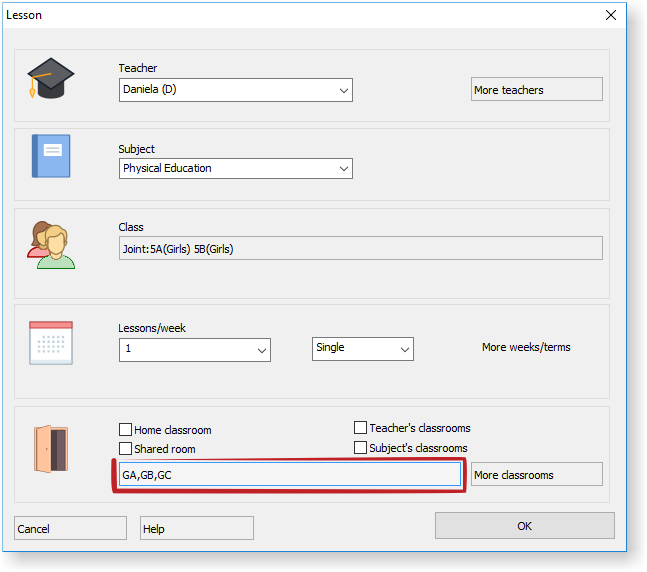This screenshot has height=572, width=647.
Task: Click the lessons calendar icon
Action: pyautogui.click(x=50, y=341)
